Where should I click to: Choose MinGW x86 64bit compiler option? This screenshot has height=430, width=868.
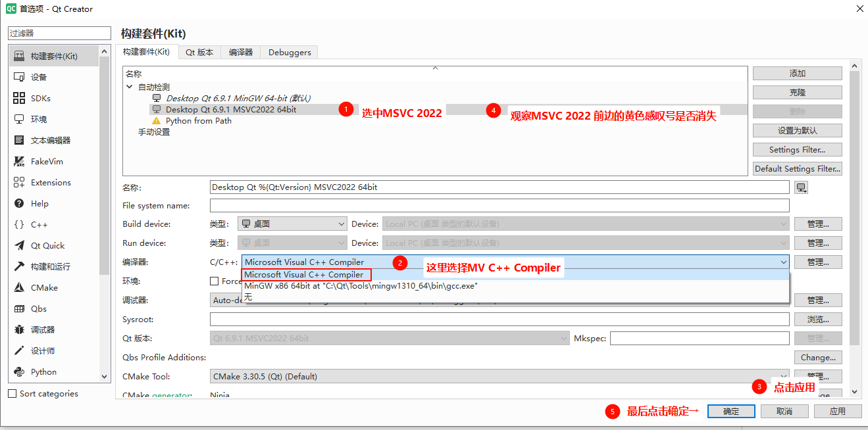point(515,286)
